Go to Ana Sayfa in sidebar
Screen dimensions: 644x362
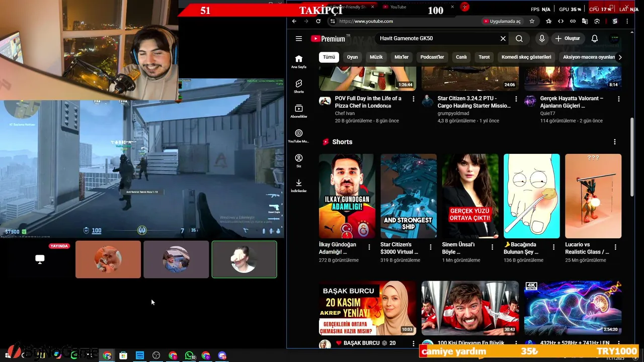[x=299, y=61]
